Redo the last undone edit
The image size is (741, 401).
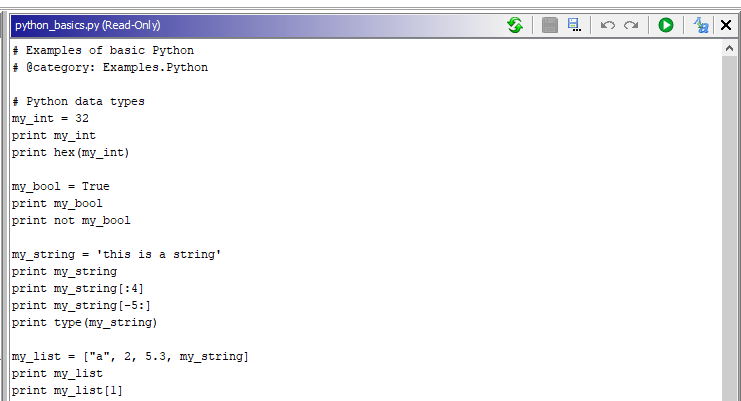[631, 25]
